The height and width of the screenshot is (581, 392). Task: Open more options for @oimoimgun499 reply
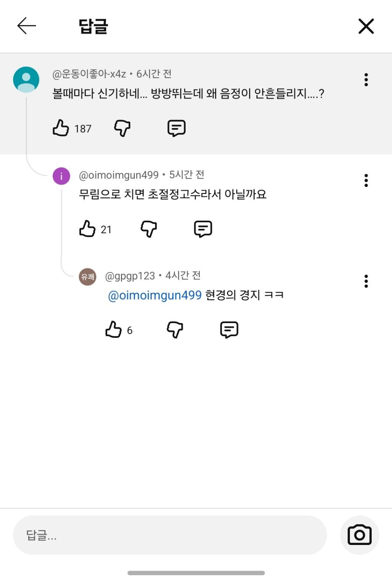click(x=366, y=181)
